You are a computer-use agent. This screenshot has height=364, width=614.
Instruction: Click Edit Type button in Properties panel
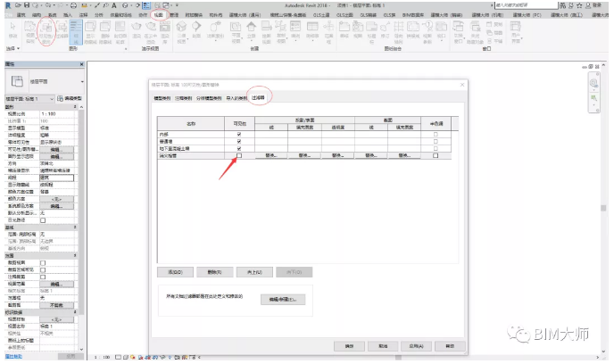[70, 99]
